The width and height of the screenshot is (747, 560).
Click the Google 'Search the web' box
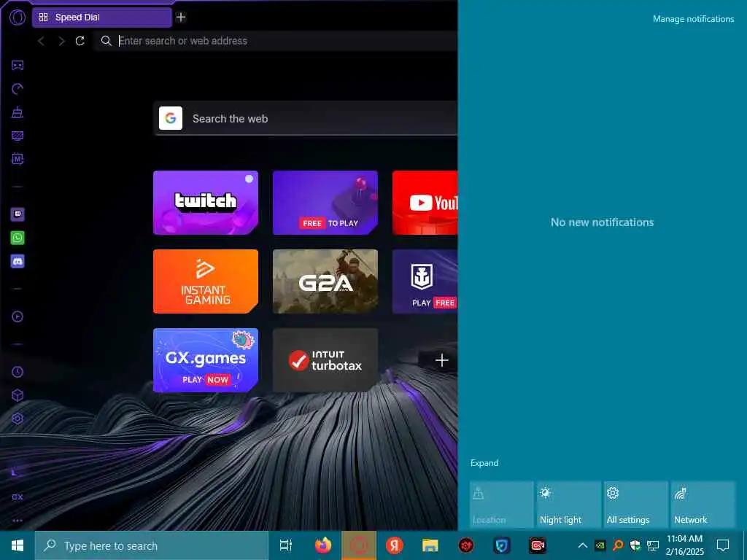coord(306,119)
